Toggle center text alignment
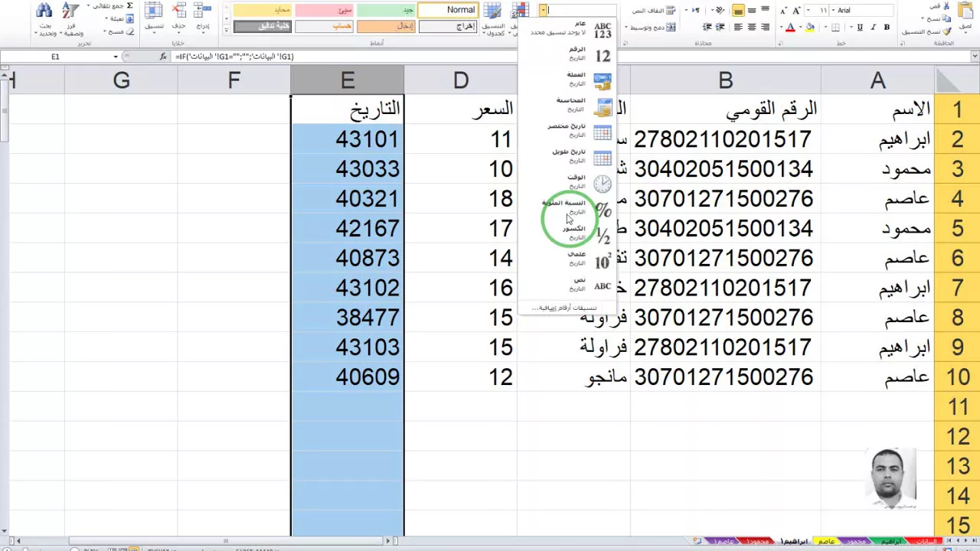 (751, 28)
